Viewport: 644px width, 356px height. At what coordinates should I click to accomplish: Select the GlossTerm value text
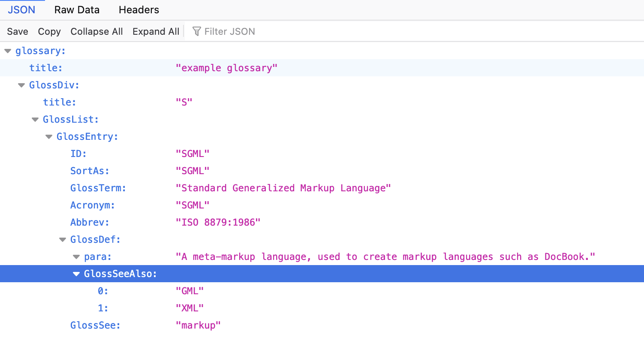(x=284, y=187)
